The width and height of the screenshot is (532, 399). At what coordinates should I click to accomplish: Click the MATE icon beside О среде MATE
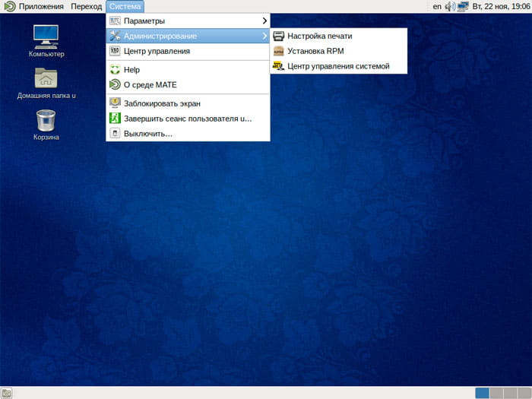click(115, 84)
